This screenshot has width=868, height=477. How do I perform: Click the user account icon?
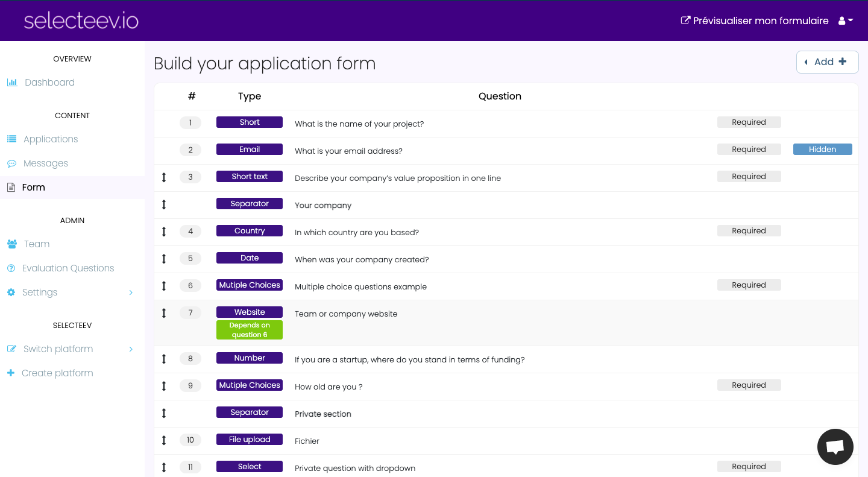pos(840,20)
